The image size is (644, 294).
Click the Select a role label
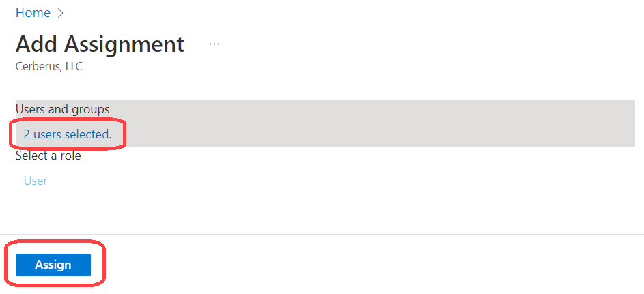[48, 156]
